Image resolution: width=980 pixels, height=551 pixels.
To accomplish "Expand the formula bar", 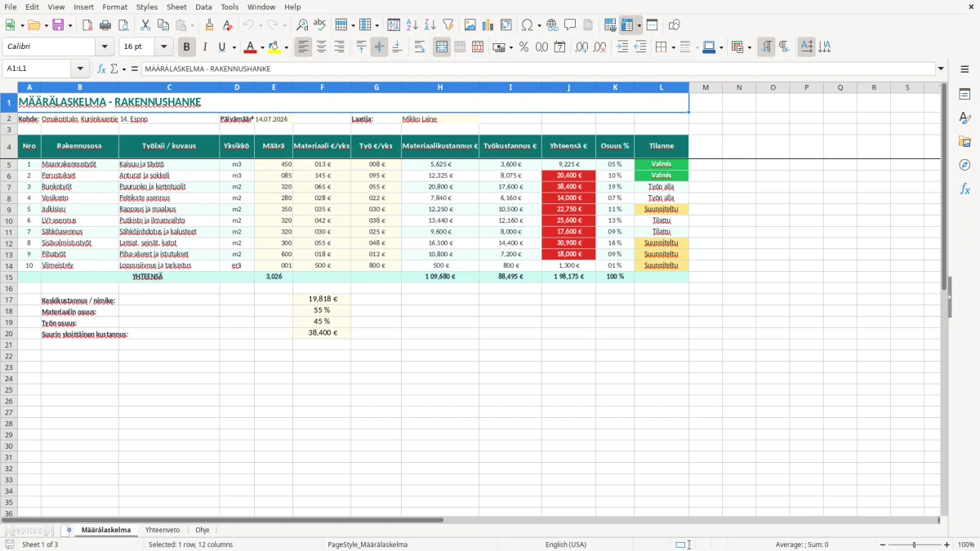I will pos(941,69).
